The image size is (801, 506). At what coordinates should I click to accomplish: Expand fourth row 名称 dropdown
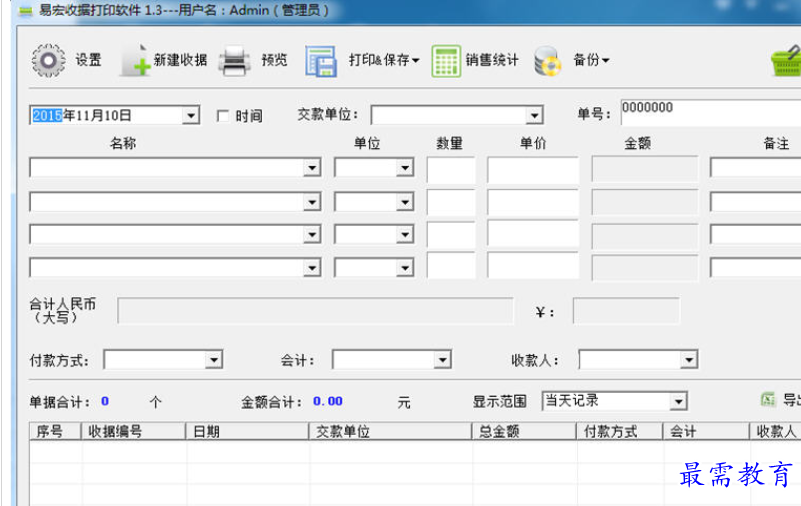click(312, 268)
